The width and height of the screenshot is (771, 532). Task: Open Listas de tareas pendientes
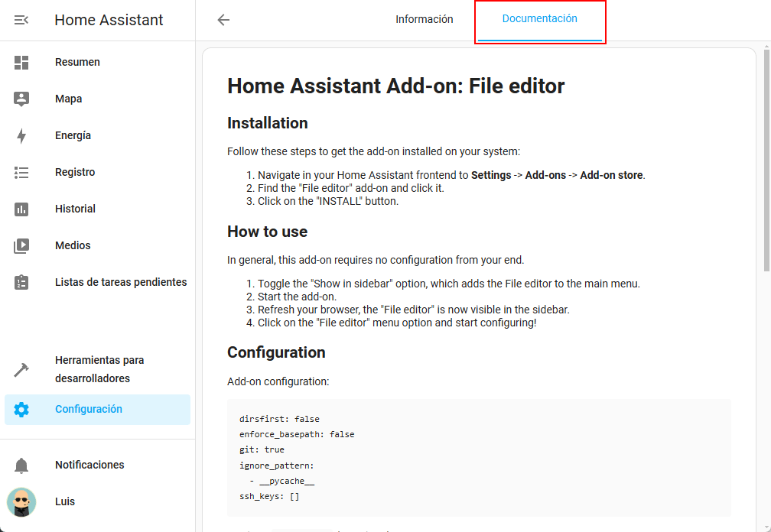click(x=121, y=283)
